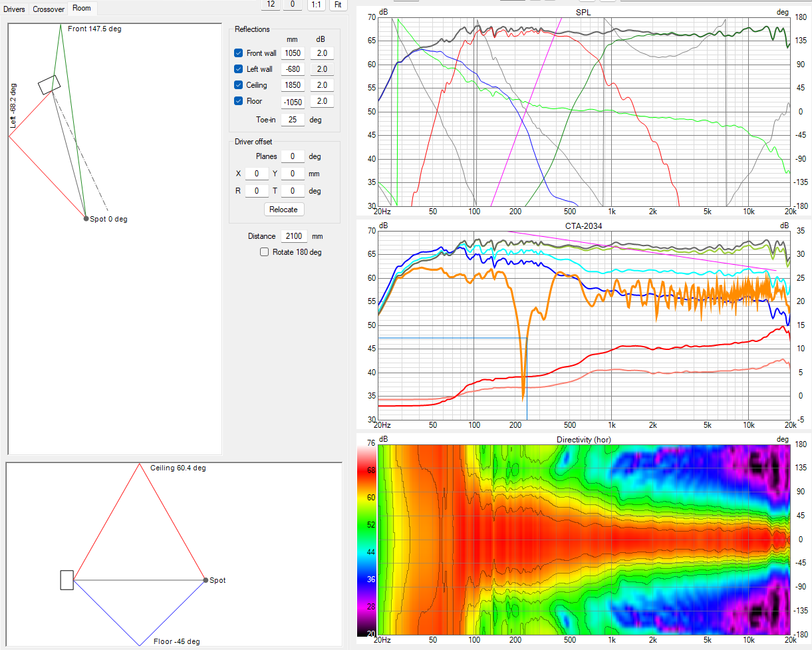Select the Room tab
This screenshot has height=650, width=812.
[x=82, y=9]
